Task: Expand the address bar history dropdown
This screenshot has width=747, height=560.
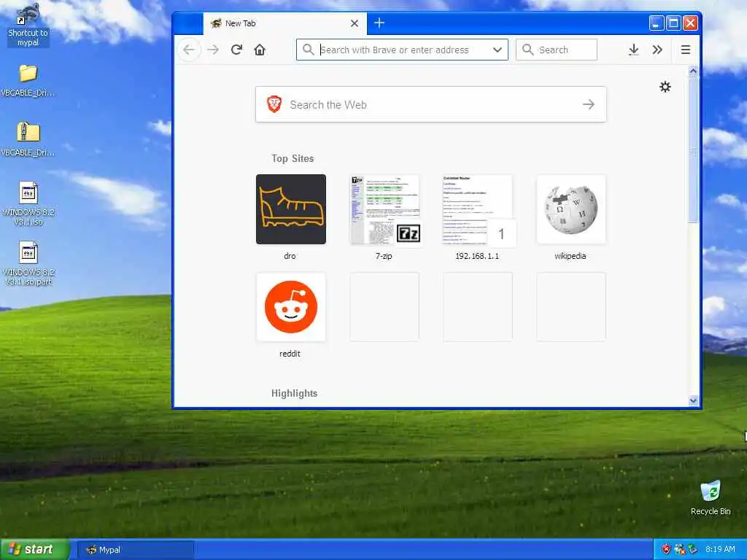Action: click(x=498, y=50)
